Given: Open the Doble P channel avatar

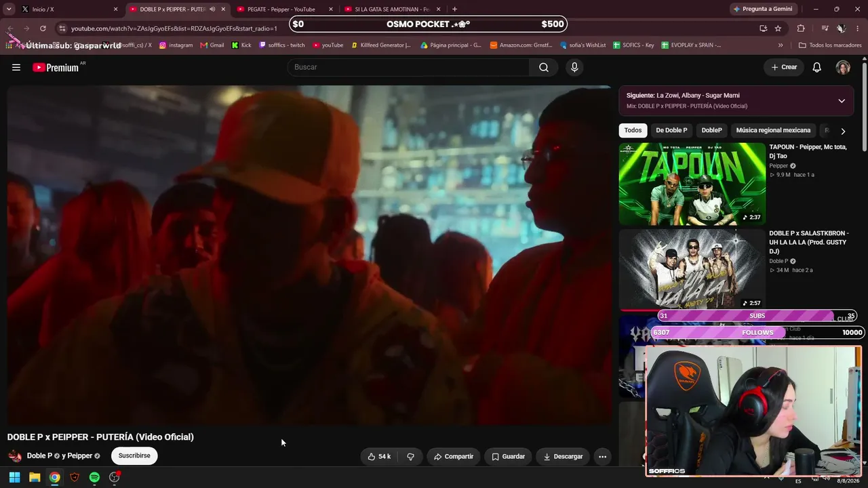Looking at the screenshot, I should 15,456.
